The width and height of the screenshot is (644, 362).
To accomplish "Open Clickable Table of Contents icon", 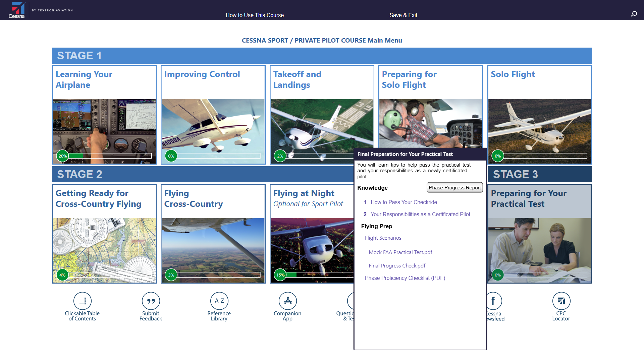I will point(82,301).
